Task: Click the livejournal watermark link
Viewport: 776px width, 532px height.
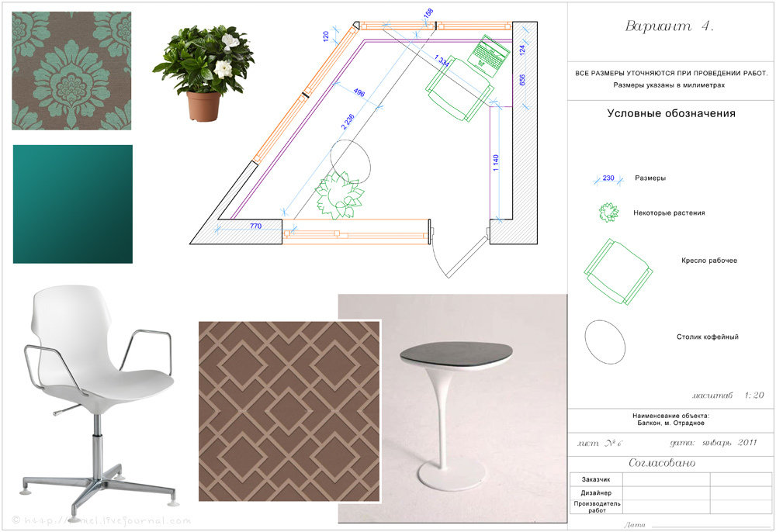Action: point(101,521)
